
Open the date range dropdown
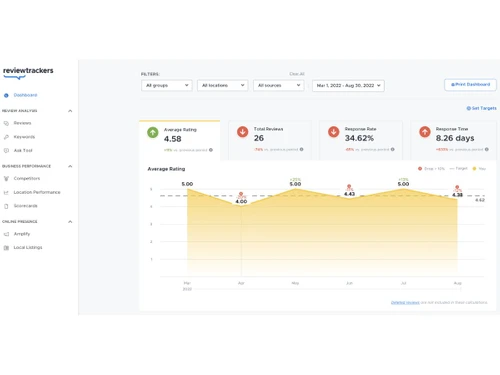coord(348,86)
